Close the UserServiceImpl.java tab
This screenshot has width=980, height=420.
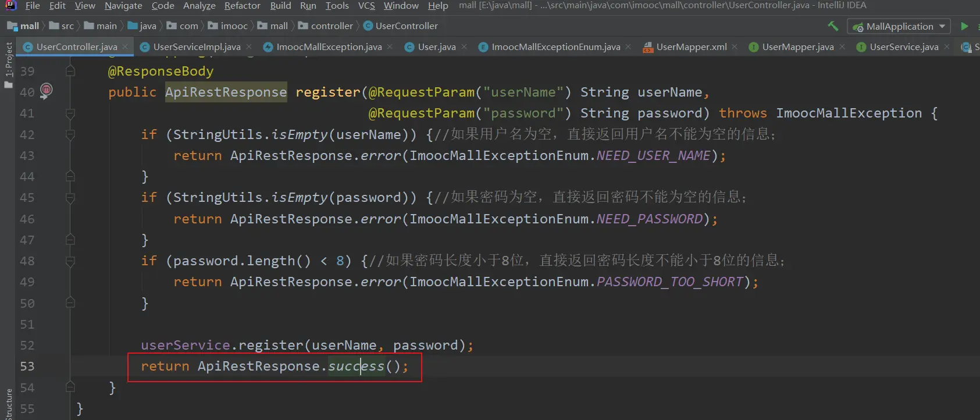(x=249, y=47)
